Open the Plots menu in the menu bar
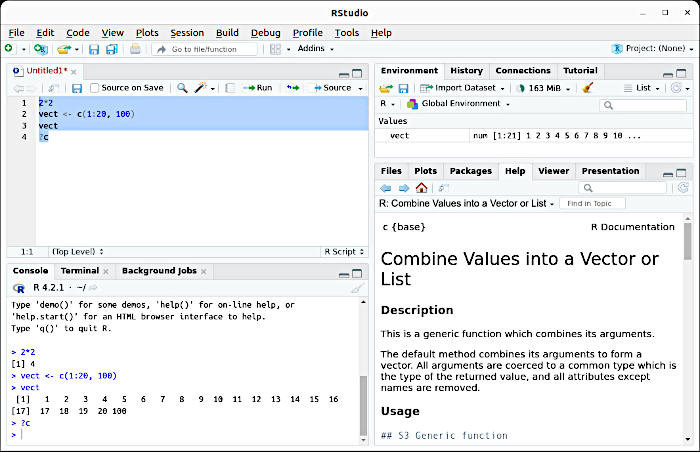Screen dimensions: 700x452 147,32
